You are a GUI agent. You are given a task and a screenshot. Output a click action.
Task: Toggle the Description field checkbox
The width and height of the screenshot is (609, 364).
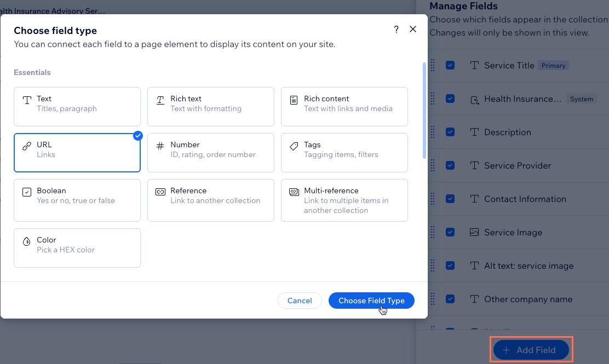450,132
